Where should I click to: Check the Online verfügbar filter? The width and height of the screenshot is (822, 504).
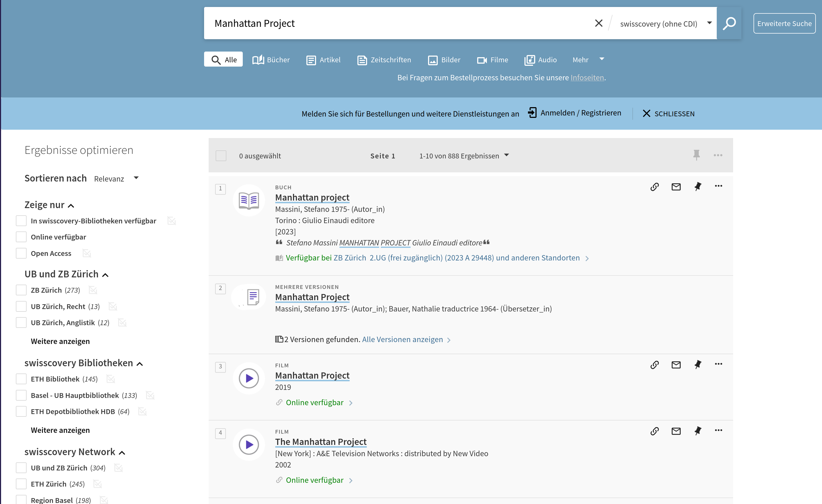21,237
